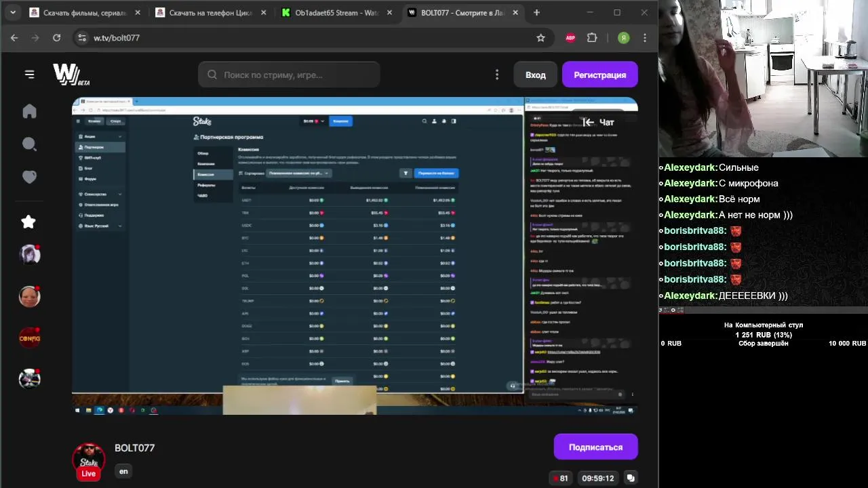Click the W beta logo

71,75
